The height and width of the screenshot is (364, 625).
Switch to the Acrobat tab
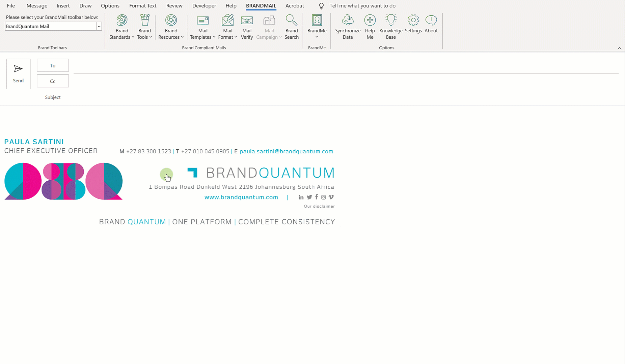[x=295, y=6]
